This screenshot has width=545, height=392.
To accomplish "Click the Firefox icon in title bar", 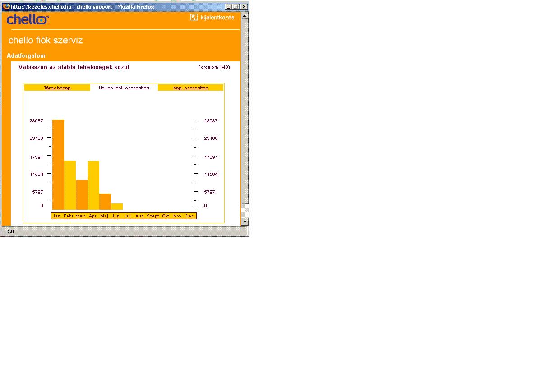I will 6,7.
